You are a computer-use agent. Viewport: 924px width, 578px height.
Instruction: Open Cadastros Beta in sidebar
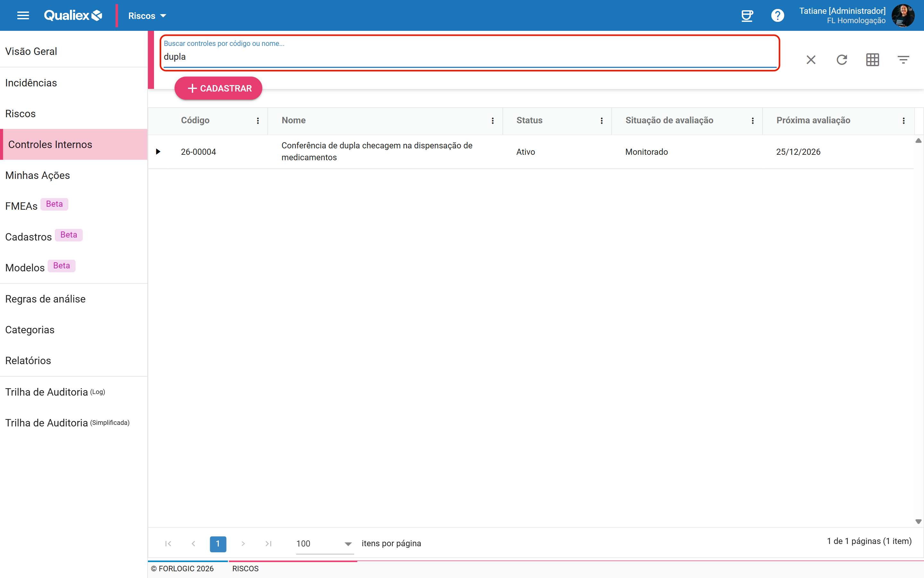click(x=74, y=237)
